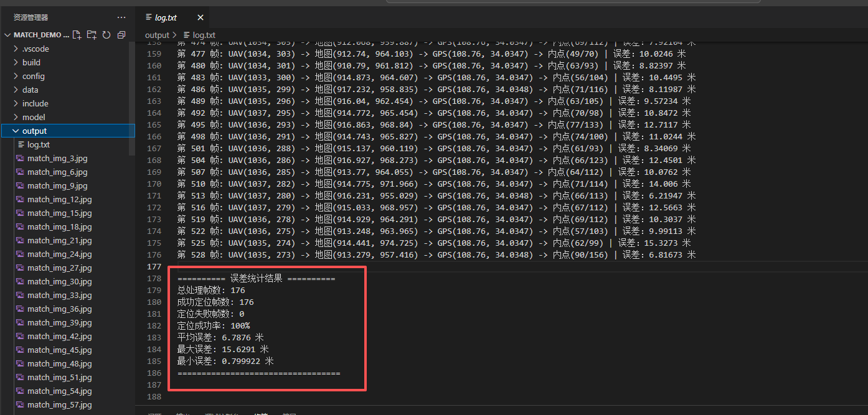The image size is (868, 415).
Task: Place cursor on the '平均误差: 6.7876 米' line
Action: point(220,337)
